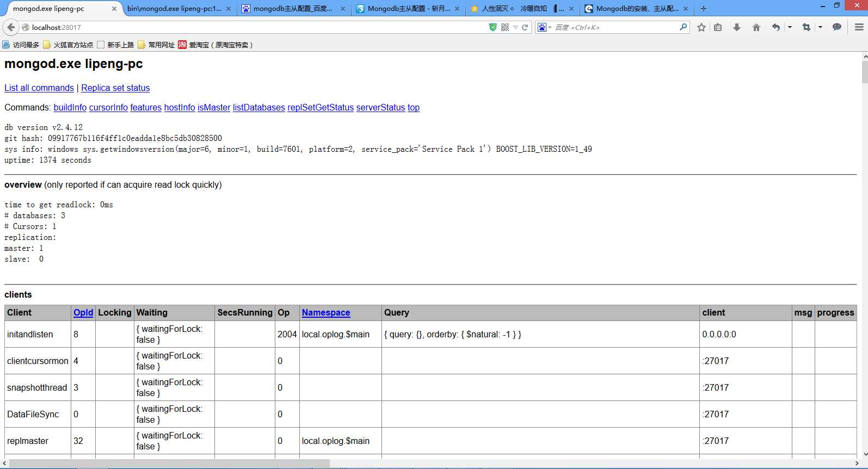Go to home page via house icon
The width and height of the screenshot is (868, 469).
[756, 27]
